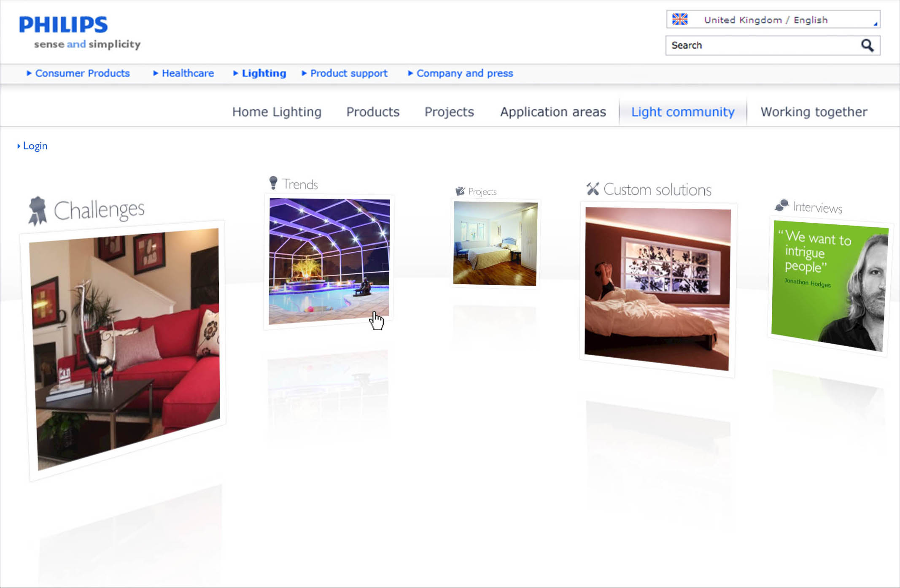This screenshot has height=588, width=900.
Task: Go to the Home Lighting tab
Action: coord(276,112)
